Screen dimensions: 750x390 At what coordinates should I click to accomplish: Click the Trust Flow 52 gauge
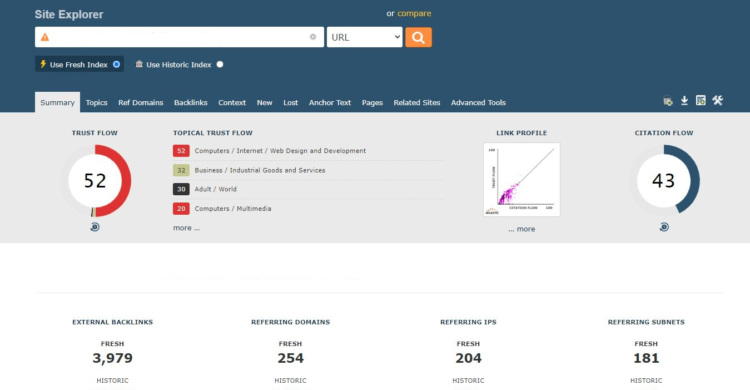coord(95,181)
